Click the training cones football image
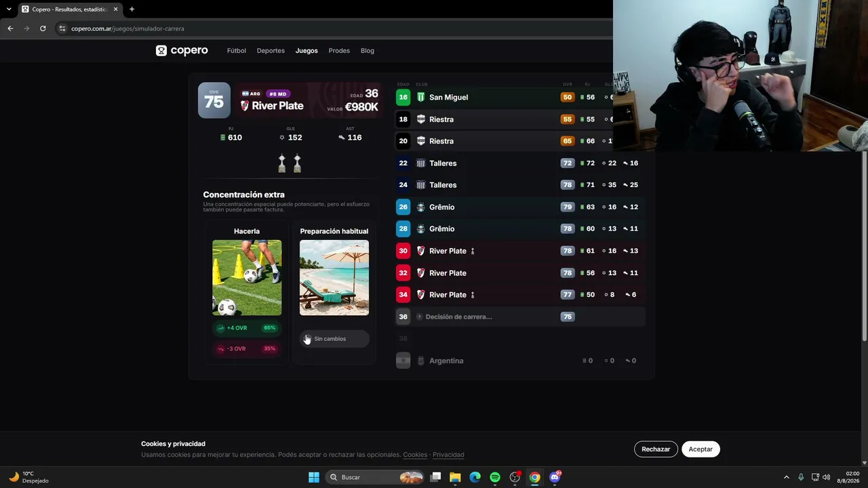This screenshot has width=868, height=488. tap(247, 278)
